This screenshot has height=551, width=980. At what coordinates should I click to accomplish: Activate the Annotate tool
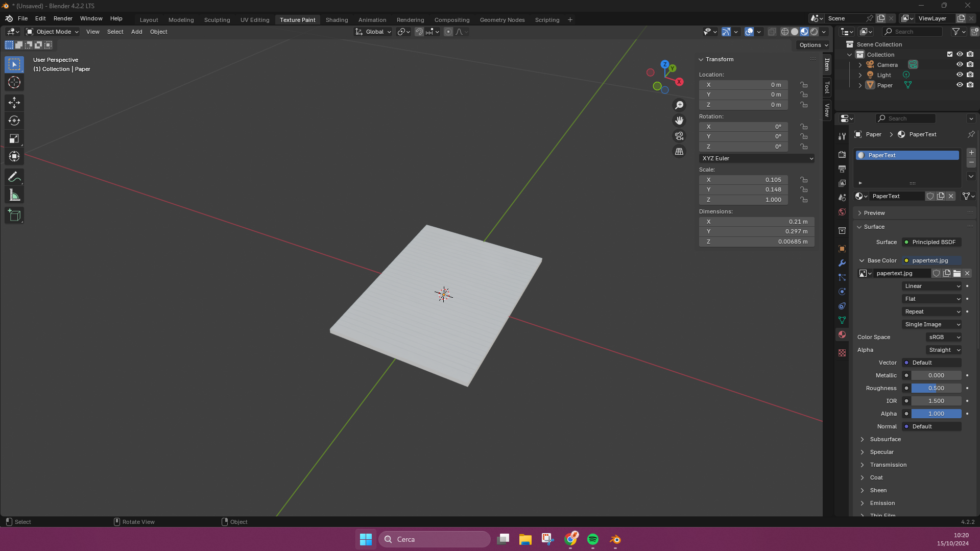pos(14,177)
